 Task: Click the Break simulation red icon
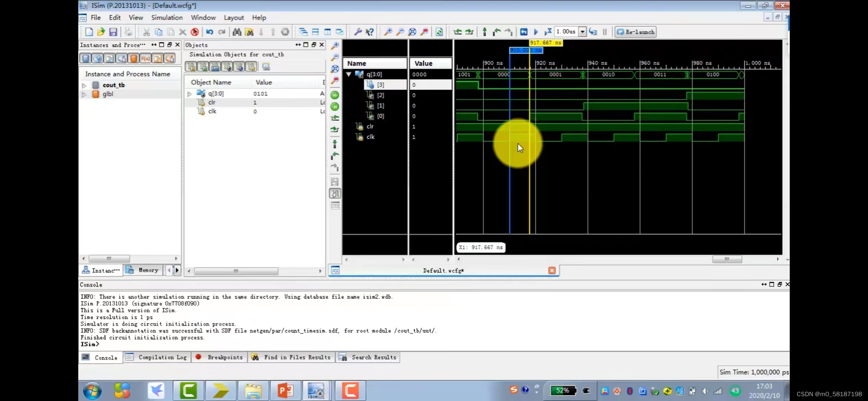pos(195,32)
